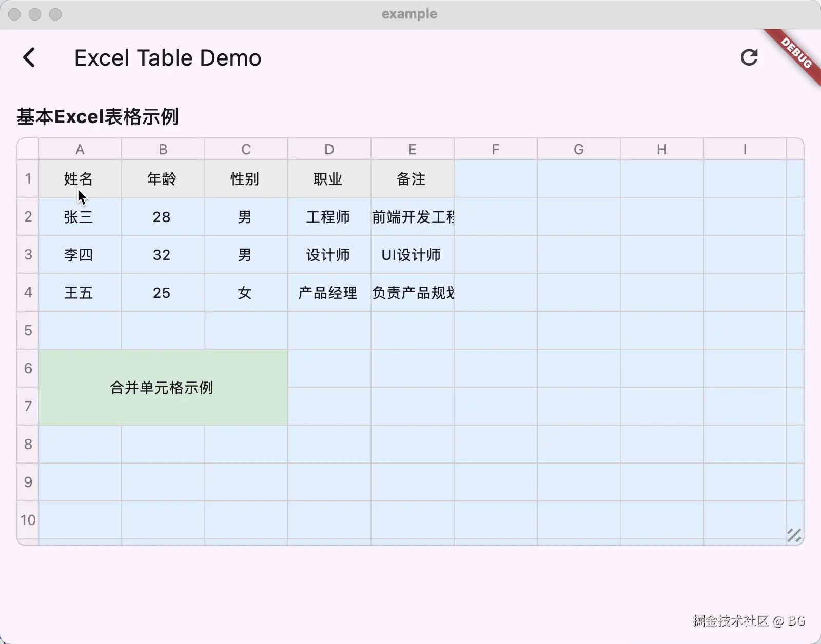The image size is (821, 644).
Task: Select row 9 header
Action: click(x=28, y=482)
